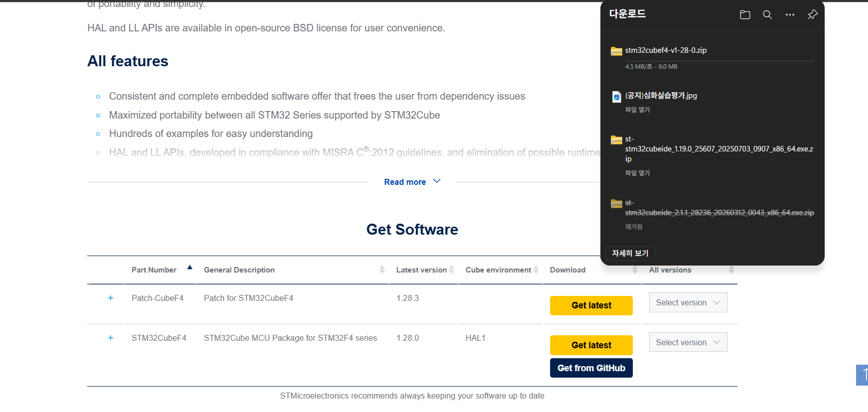
Task: Open Select version dropdown for STM32CubeF4
Action: point(688,342)
